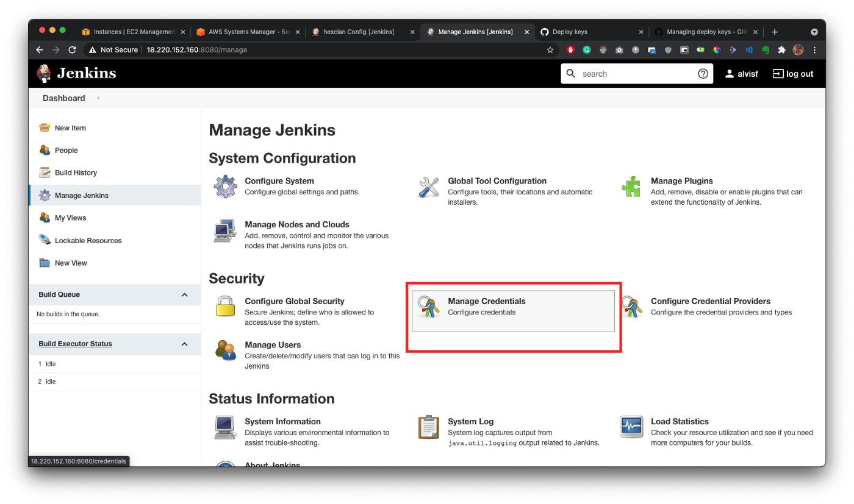Image resolution: width=854 pixels, height=504 pixels.
Task: Bookmark this page with the star icon
Action: pyautogui.click(x=550, y=50)
